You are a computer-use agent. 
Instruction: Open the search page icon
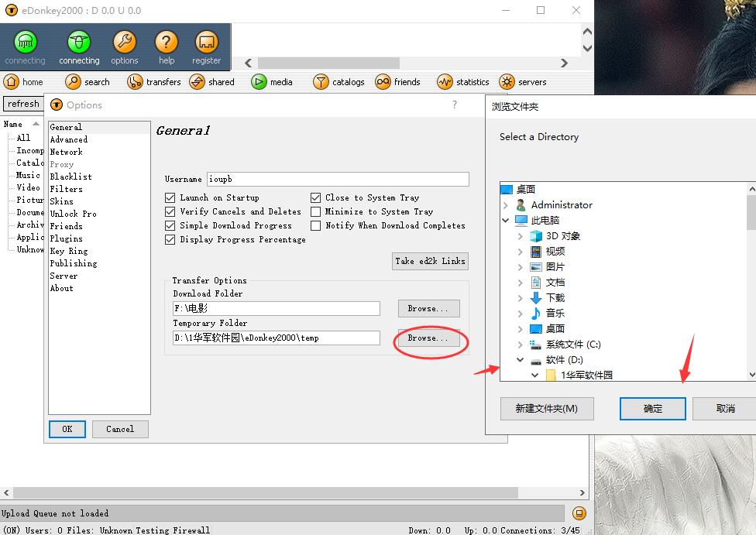pyautogui.click(x=73, y=82)
